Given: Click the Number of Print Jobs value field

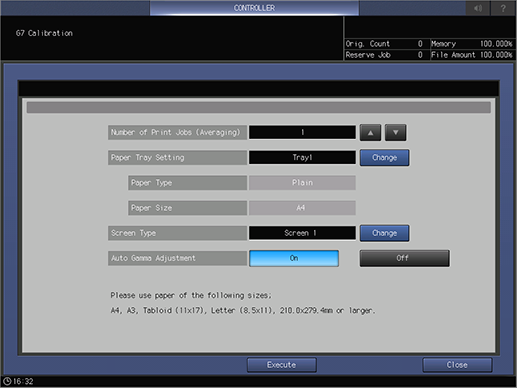Looking at the screenshot, I should coord(302,132).
